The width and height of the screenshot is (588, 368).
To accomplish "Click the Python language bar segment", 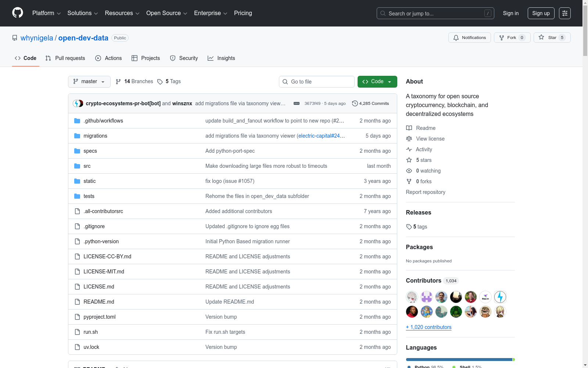I will point(459,360).
